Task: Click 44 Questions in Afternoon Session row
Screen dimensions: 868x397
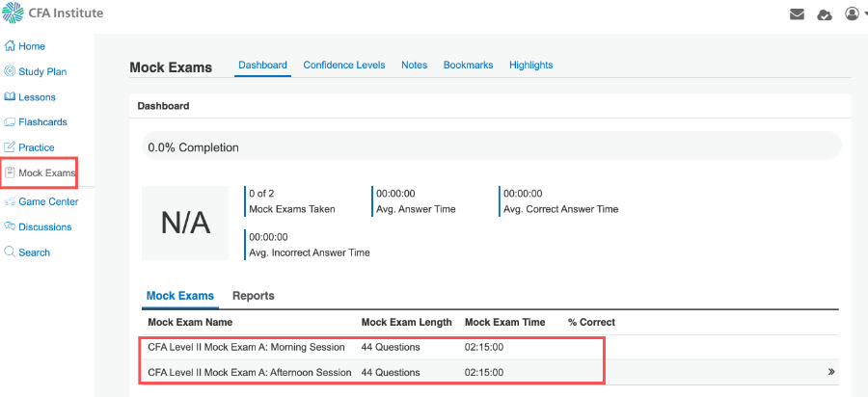Action: tap(391, 373)
